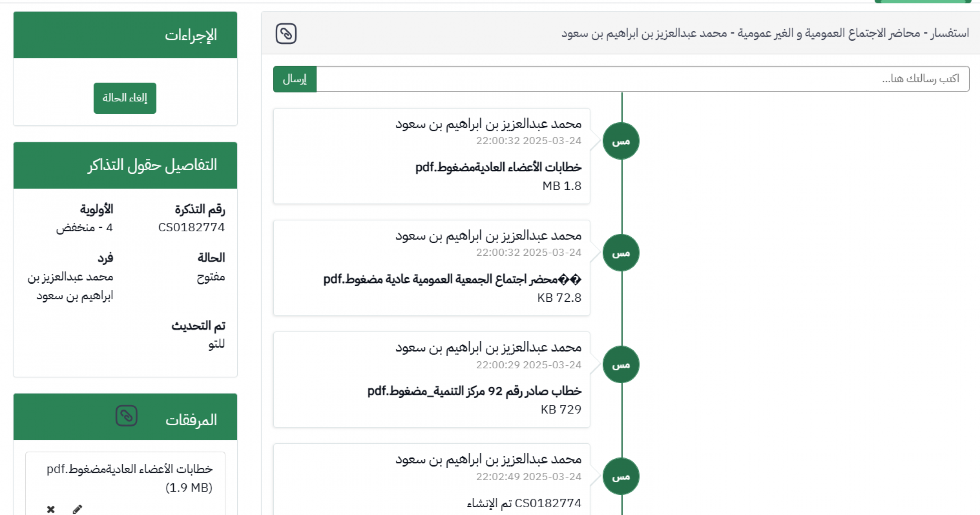
Task: Click the paperclip icon in the ticket header
Action: [x=286, y=33]
